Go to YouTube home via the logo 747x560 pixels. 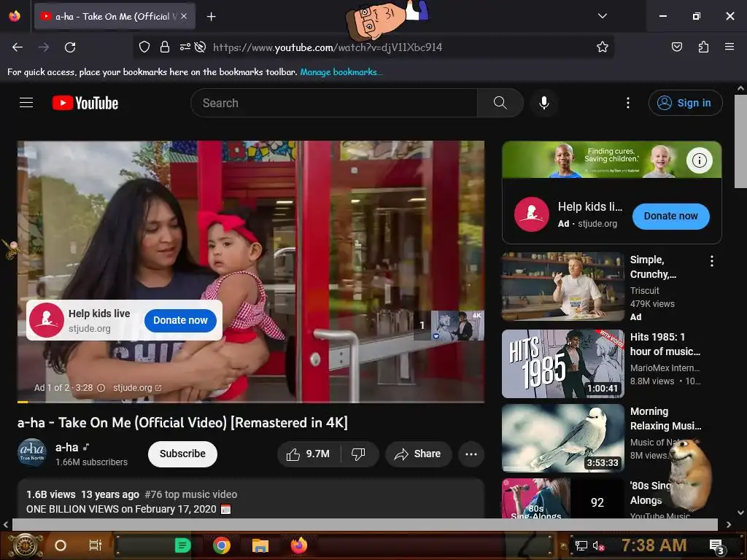(85, 103)
